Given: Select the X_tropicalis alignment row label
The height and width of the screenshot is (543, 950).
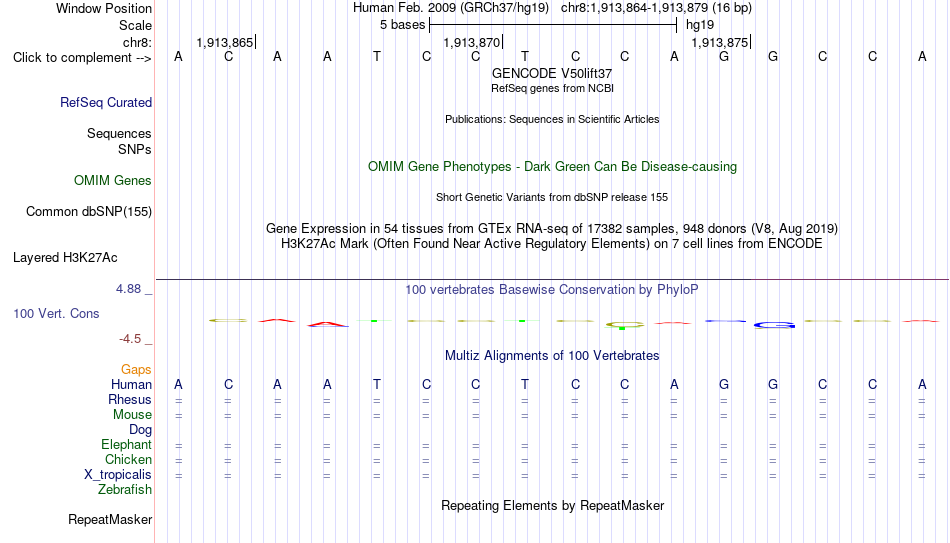Looking at the screenshot, I should click(x=118, y=475).
